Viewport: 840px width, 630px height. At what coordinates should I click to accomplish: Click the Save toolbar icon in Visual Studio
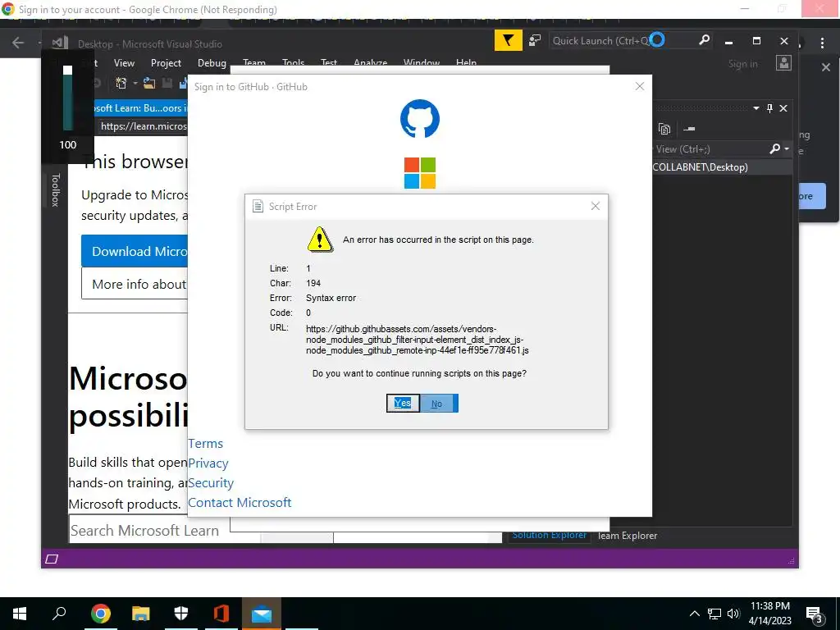tap(167, 83)
